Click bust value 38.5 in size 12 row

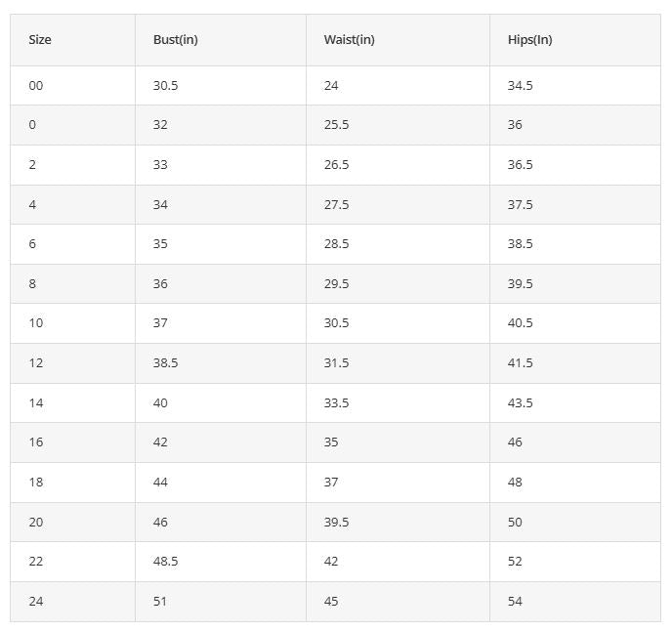165,363
